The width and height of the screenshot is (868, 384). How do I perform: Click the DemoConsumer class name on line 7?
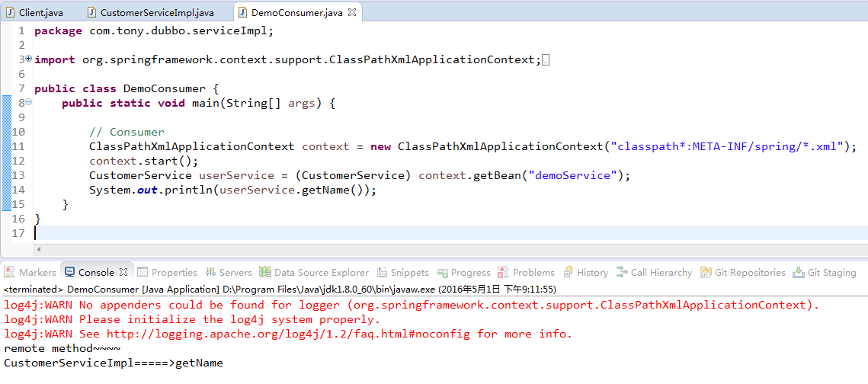(x=165, y=88)
